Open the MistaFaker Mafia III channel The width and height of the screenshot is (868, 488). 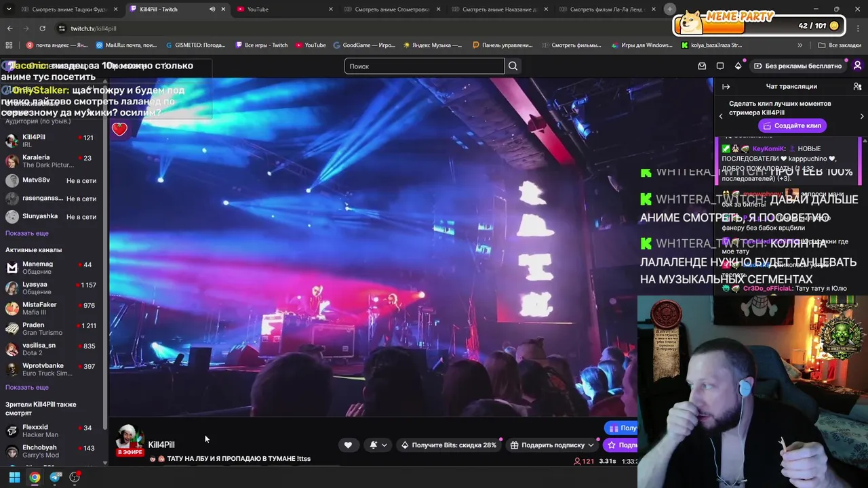53,308
